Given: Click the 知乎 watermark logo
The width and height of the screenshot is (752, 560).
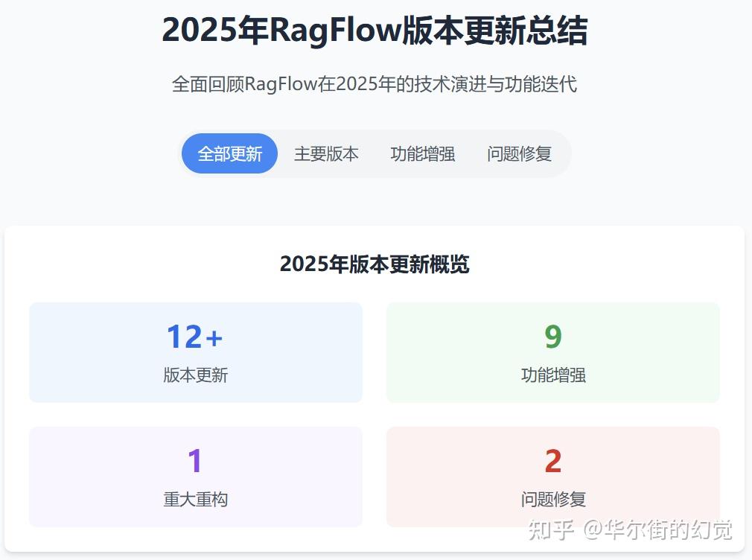Looking at the screenshot, I should coord(552,532).
